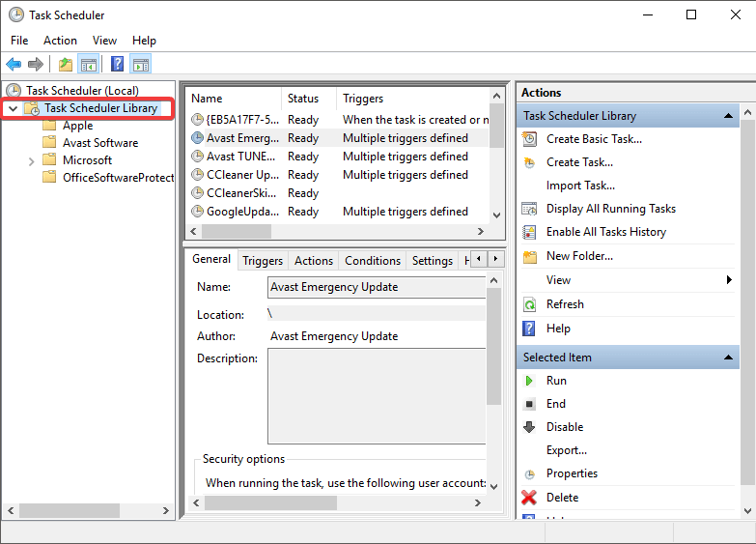The image size is (756, 544).
Task: Switch to the Actions tab in task details
Action: 314,261
